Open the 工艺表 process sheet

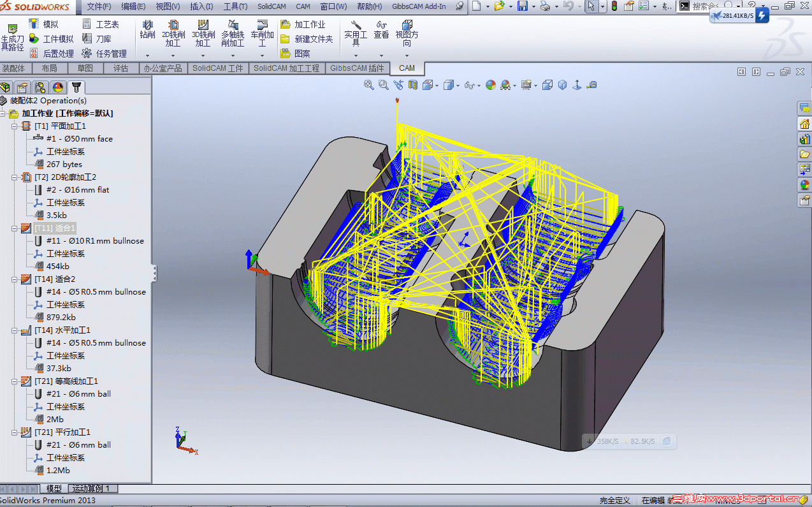(x=100, y=24)
